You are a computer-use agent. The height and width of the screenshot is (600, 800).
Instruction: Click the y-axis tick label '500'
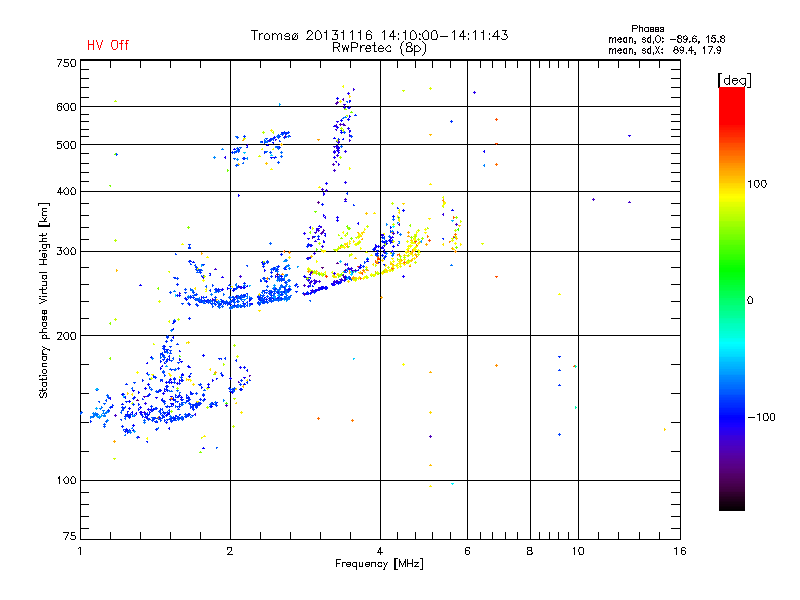coord(66,145)
